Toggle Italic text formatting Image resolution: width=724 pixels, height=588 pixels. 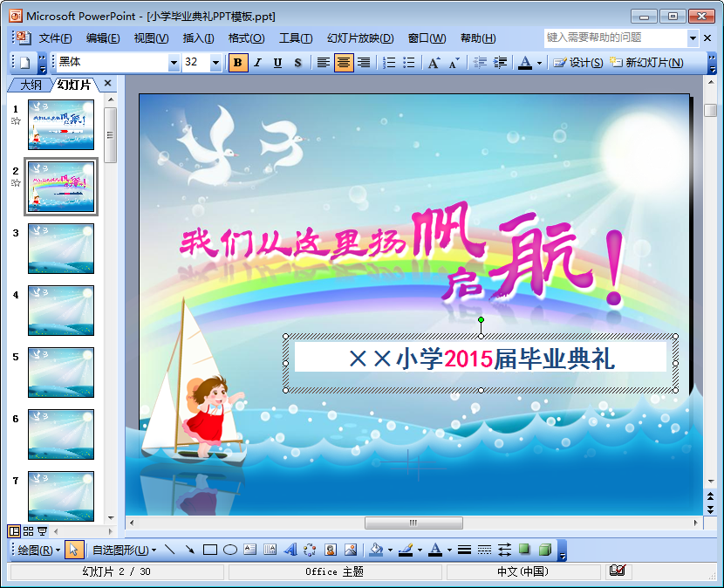point(257,63)
